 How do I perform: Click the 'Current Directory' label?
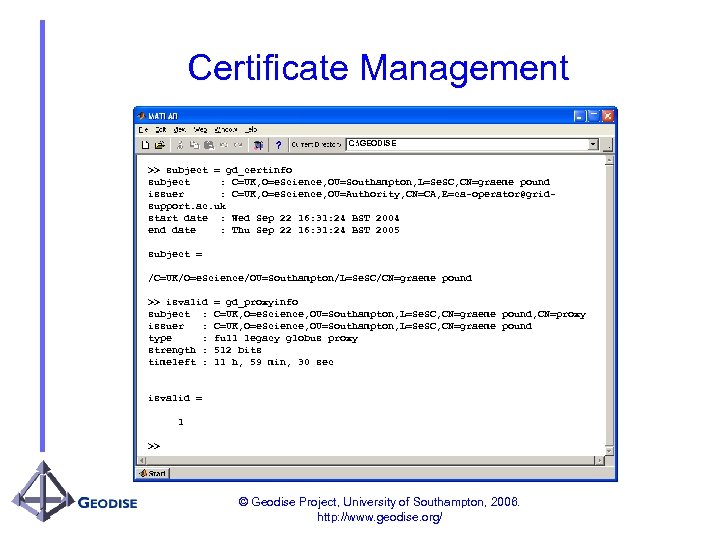click(316, 145)
